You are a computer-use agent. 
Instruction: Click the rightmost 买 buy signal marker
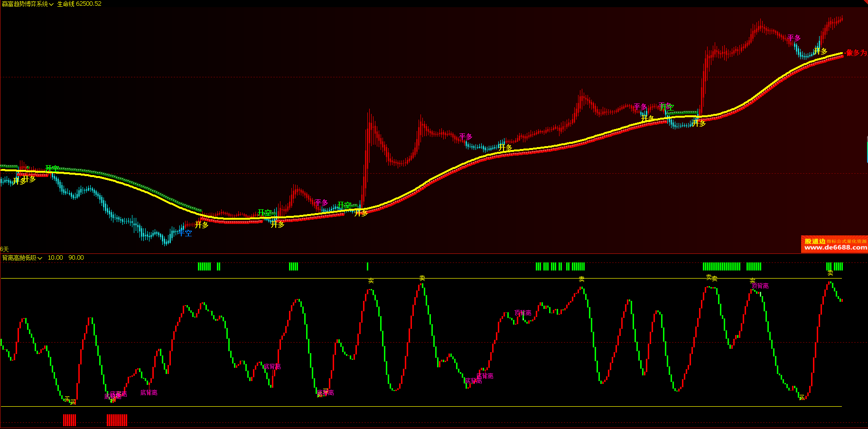(x=802, y=397)
